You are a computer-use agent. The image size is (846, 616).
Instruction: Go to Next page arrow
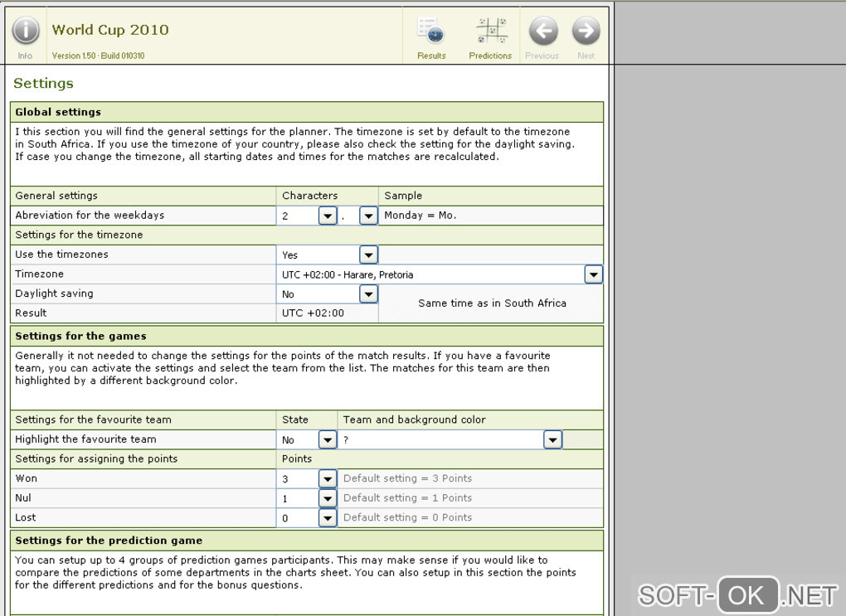click(x=586, y=31)
